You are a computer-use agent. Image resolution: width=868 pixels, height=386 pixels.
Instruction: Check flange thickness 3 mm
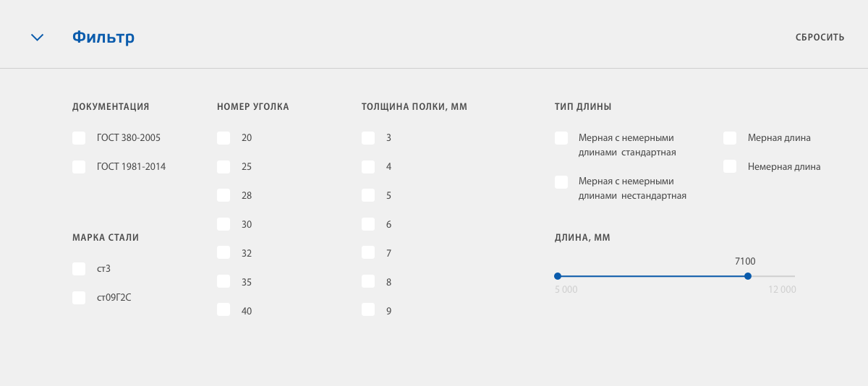pyautogui.click(x=368, y=138)
